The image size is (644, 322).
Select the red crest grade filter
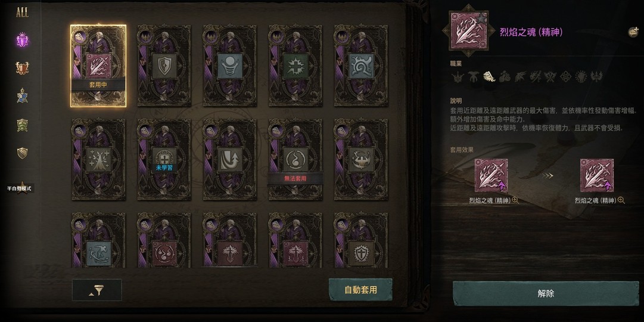[x=22, y=68]
